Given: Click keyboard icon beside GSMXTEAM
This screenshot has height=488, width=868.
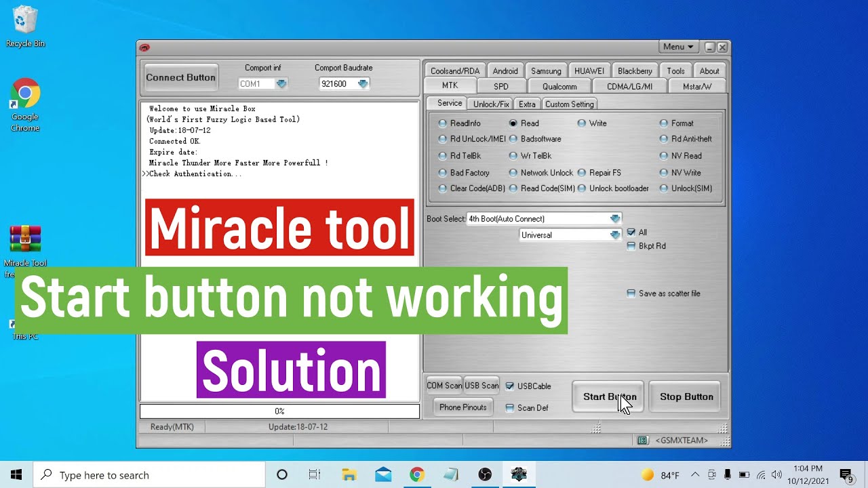Looking at the screenshot, I should pos(643,441).
